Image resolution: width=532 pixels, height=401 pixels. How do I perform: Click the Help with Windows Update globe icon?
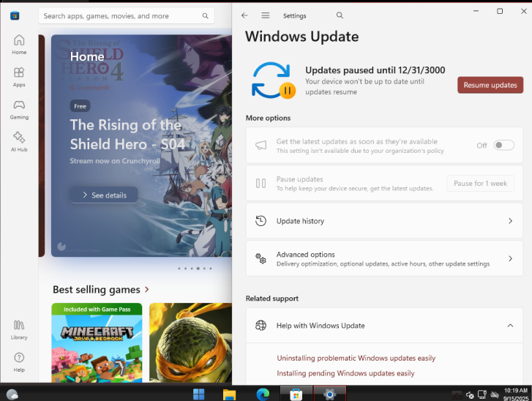coord(261,326)
